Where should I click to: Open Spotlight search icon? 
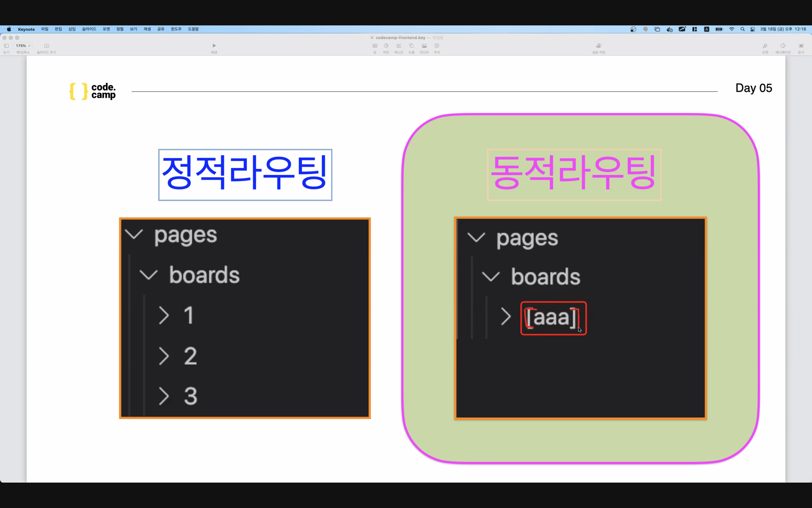pyautogui.click(x=743, y=29)
